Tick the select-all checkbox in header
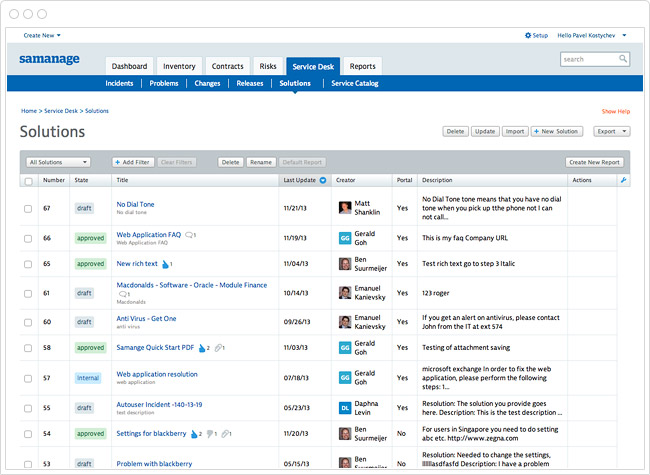Image resolution: width=650 pixels, height=475 pixels. (28, 181)
